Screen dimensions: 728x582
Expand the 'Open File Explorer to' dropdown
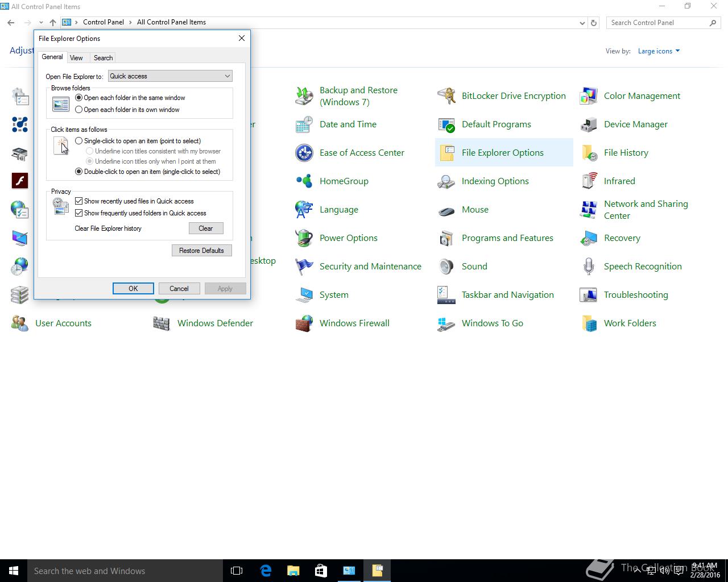[x=170, y=76]
